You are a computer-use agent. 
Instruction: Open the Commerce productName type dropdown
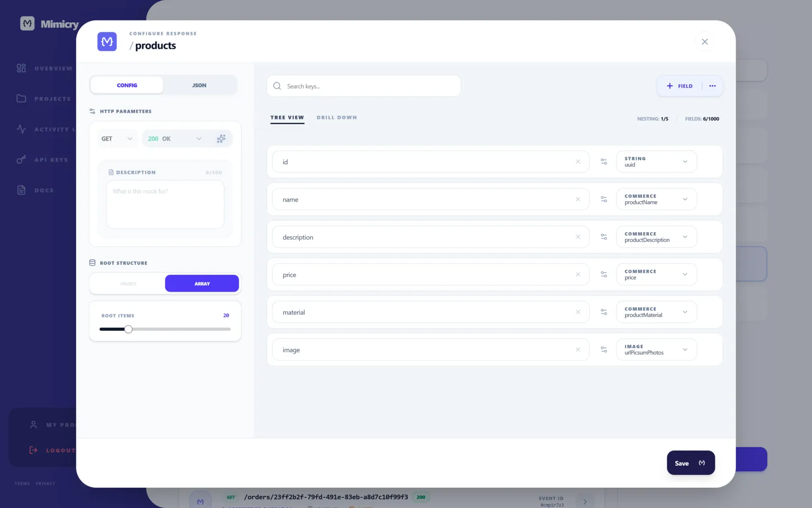(657, 199)
